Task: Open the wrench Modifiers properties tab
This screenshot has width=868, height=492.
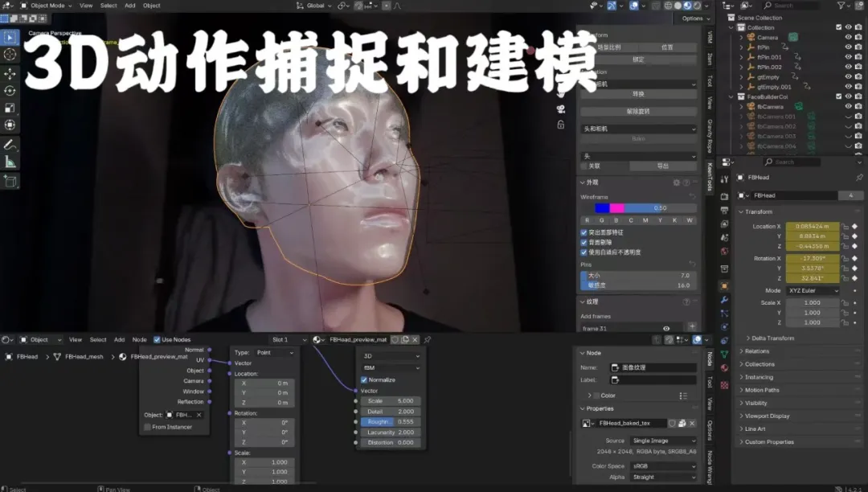Action: [x=724, y=300]
